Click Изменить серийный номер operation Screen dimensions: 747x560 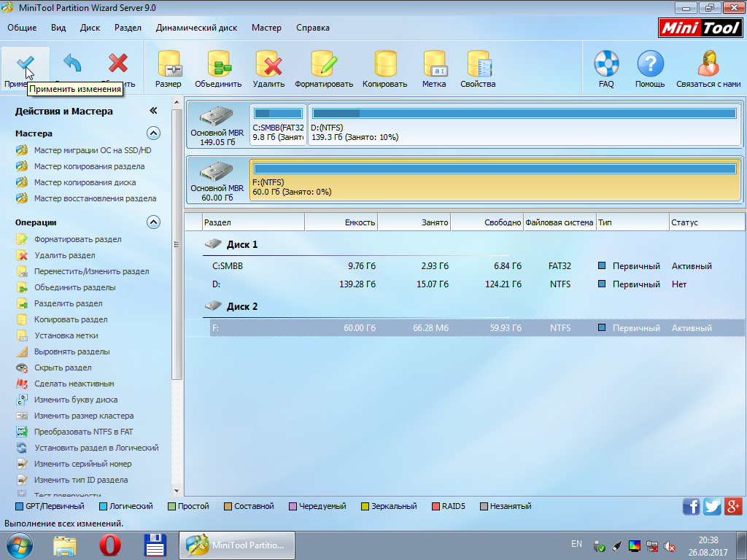tap(74, 464)
